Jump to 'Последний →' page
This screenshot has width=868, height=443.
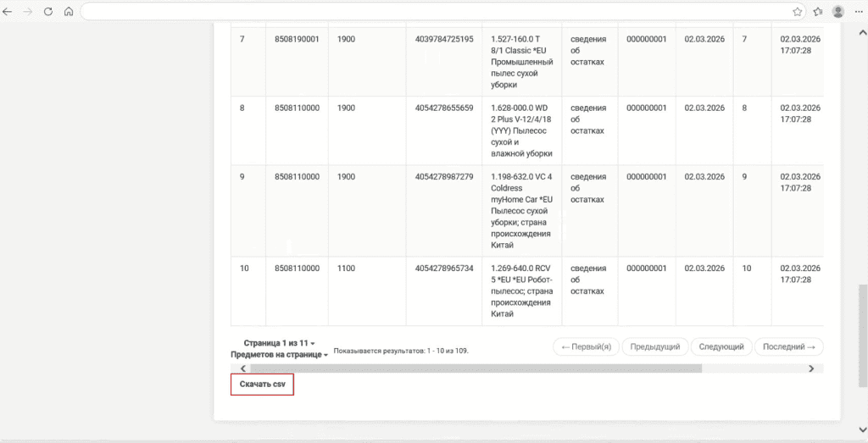point(788,346)
